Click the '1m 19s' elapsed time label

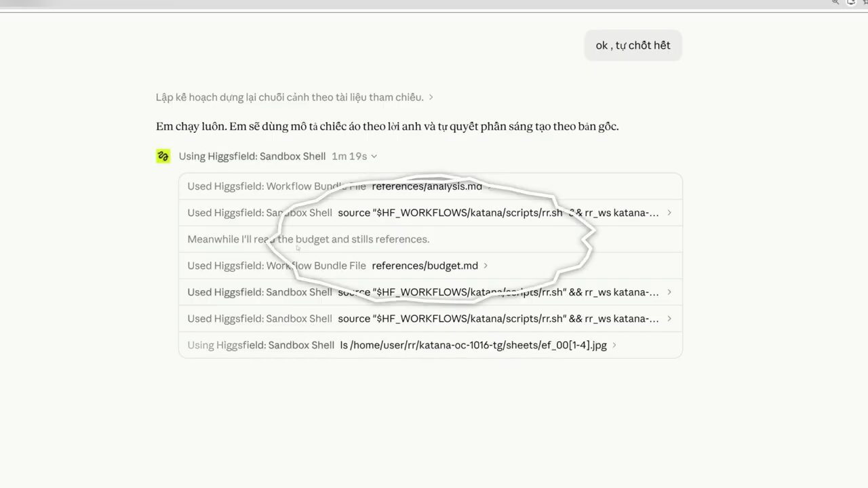pyautogui.click(x=349, y=157)
